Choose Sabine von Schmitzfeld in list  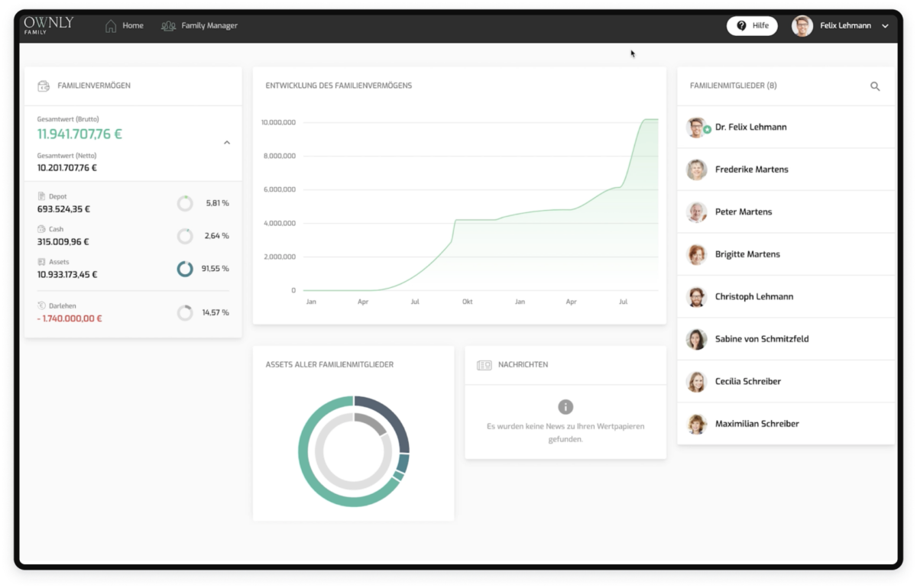click(x=786, y=339)
